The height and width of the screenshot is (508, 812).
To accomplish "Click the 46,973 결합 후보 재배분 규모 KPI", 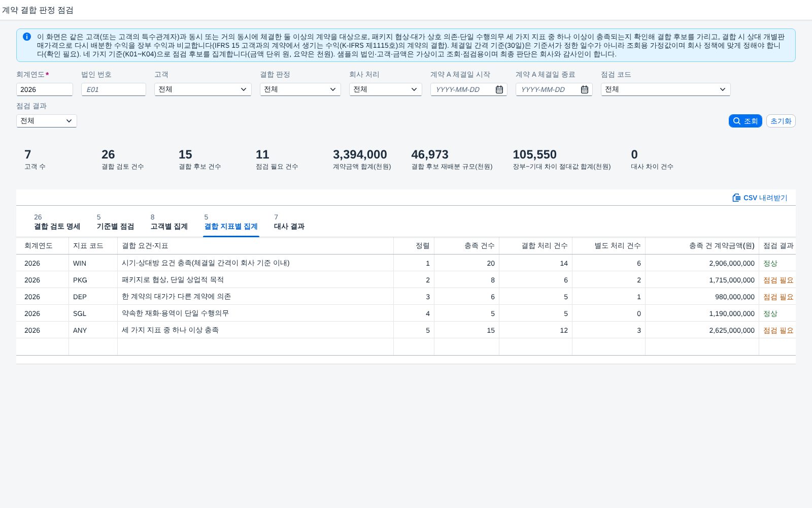I will click(x=452, y=160).
